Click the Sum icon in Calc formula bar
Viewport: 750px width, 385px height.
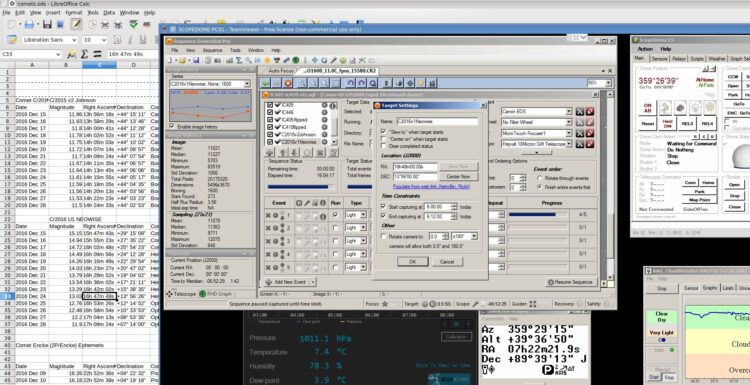(84, 54)
